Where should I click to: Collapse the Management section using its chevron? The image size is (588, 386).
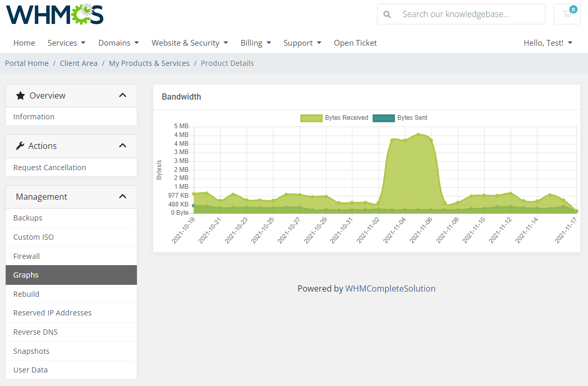[x=123, y=196]
